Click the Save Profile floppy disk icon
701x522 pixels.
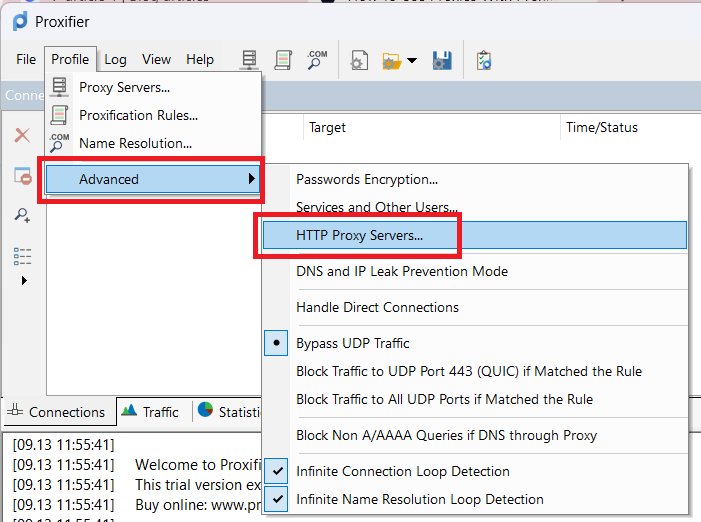[x=442, y=60]
